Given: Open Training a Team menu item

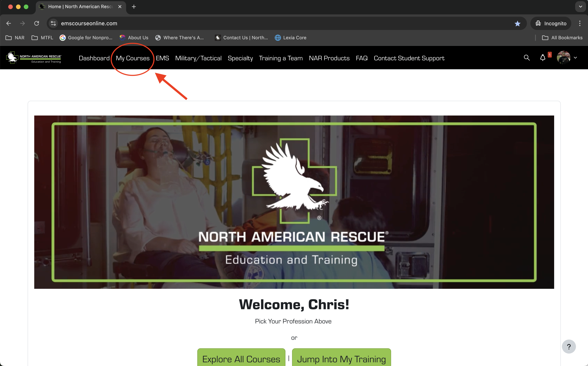Looking at the screenshot, I should point(281,58).
